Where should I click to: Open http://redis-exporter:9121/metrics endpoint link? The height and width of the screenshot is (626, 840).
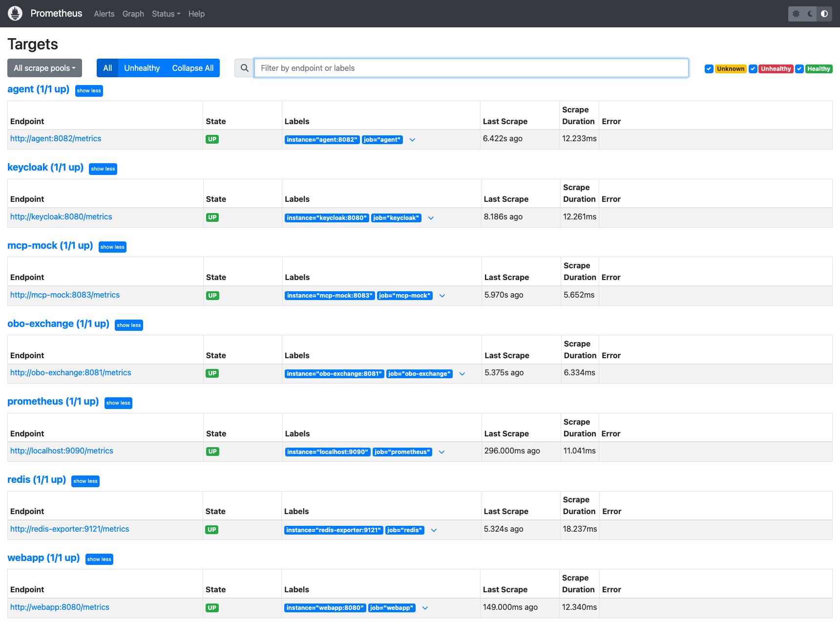click(70, 529)
